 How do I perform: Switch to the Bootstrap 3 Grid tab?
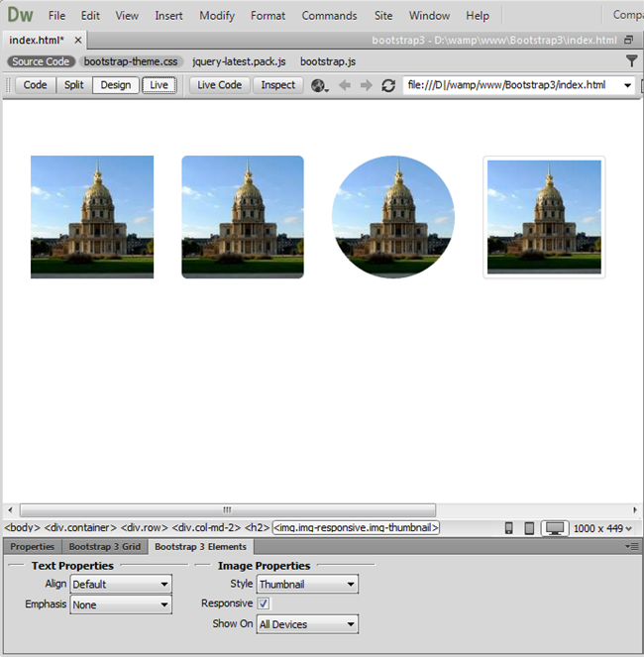105,546
